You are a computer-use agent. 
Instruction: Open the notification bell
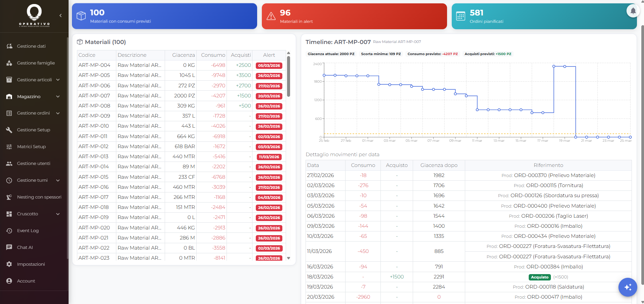(633, 11)
